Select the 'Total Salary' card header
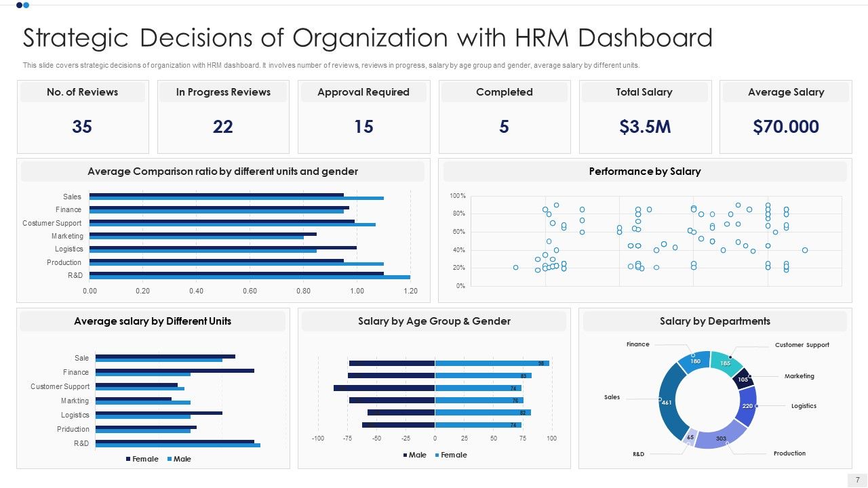 pos(644,92)
